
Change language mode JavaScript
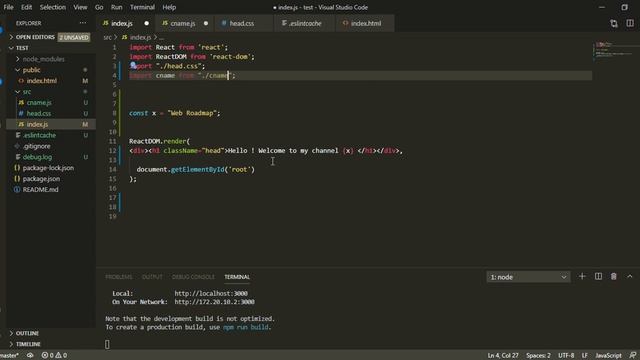608,356
